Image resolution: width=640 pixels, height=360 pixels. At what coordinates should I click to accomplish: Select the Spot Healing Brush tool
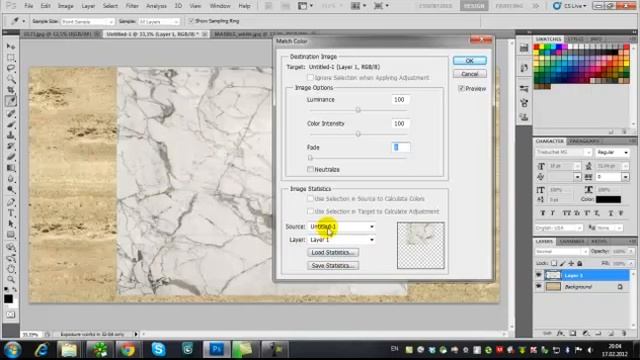tap(11, 113)
